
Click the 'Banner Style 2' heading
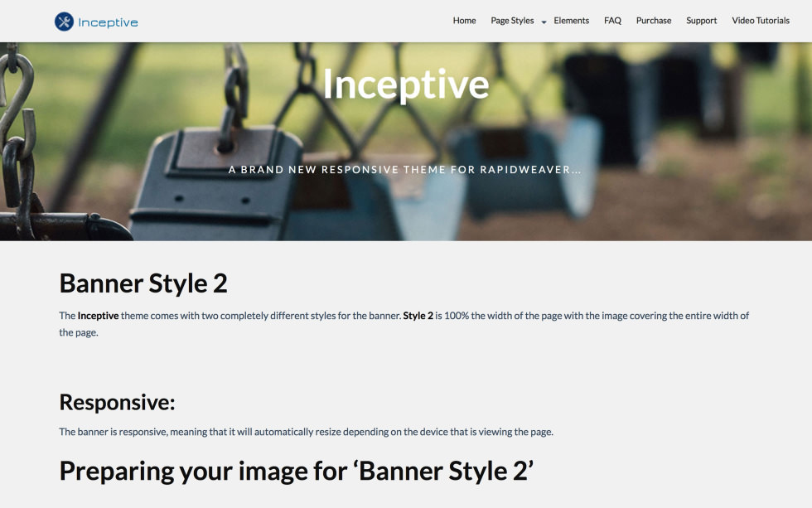(143, 283)
